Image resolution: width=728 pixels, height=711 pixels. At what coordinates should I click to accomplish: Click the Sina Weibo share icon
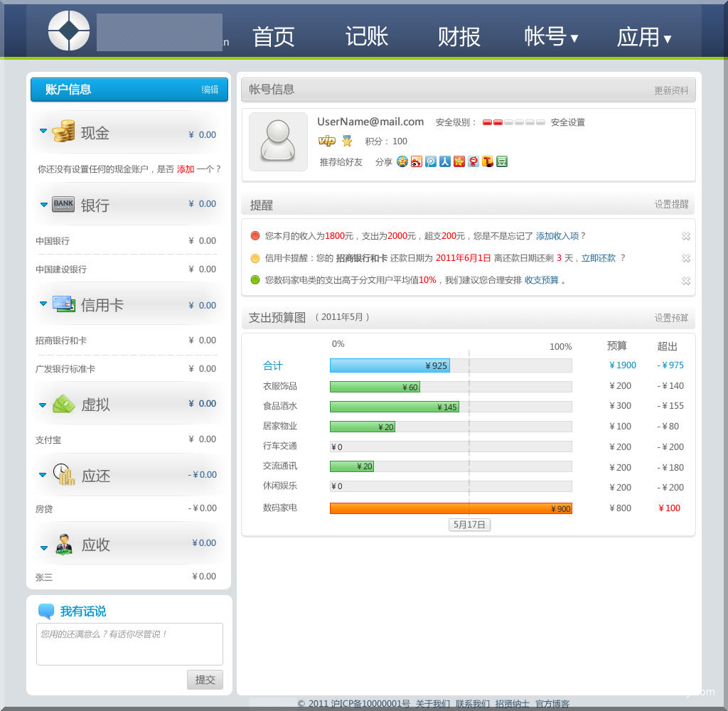coord(417,161)
